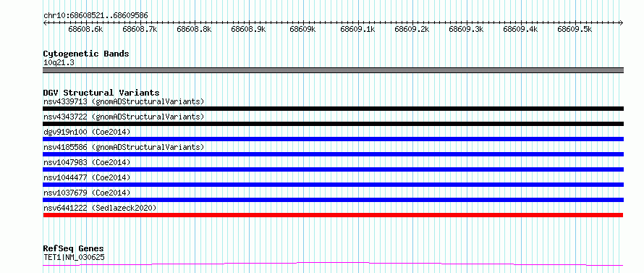Open variant nsv1044477 (Coe2014) label
This screenshot has height=273, width=644.
pos(87,177)
